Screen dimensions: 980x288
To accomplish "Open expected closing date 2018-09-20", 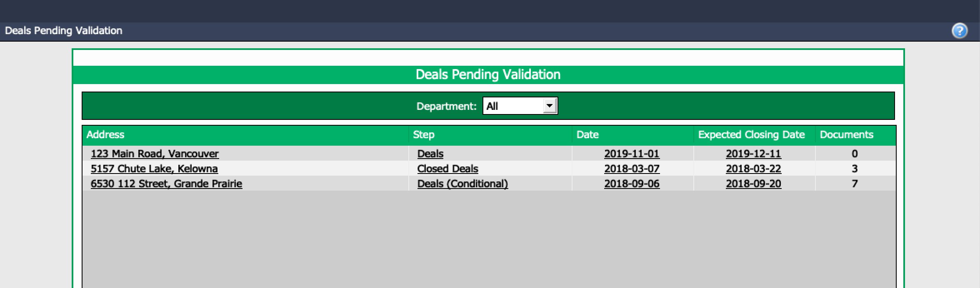I will point(753,184).
